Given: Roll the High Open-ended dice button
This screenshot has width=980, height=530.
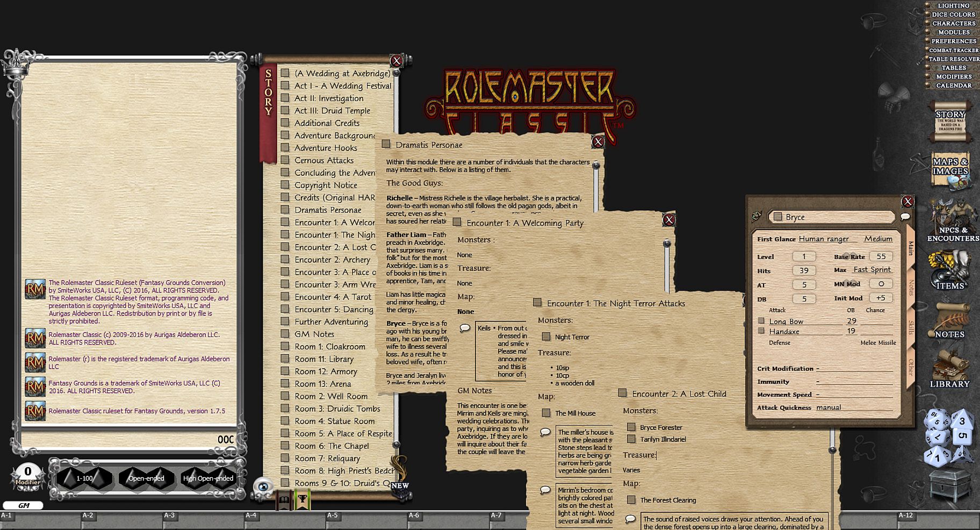Looking at the screenshot, I should tap(208, 478).
